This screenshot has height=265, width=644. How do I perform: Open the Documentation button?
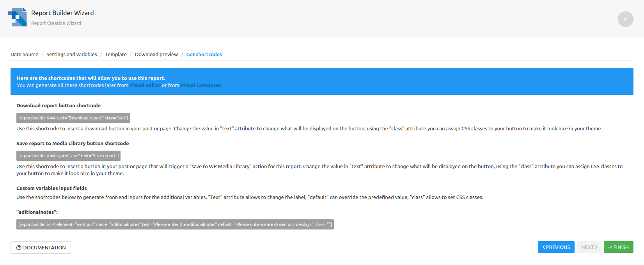click(x=41, y=247)
